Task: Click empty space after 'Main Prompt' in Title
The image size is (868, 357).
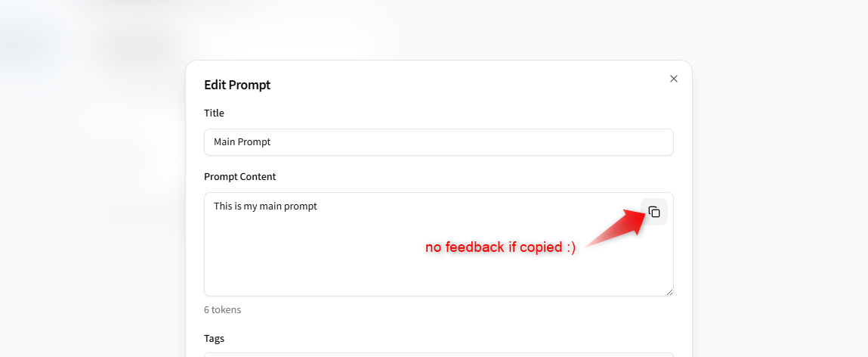Action: (x=471, y=142)
